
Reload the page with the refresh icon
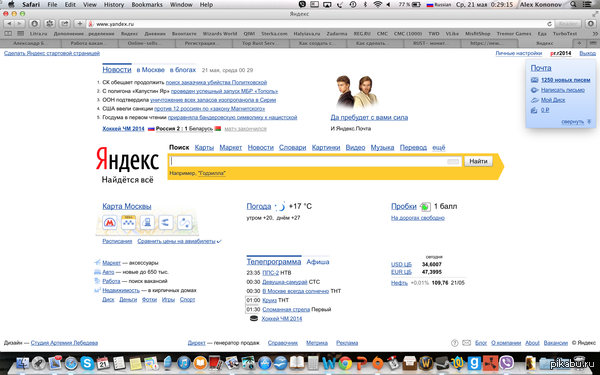[x=549, y=24]
